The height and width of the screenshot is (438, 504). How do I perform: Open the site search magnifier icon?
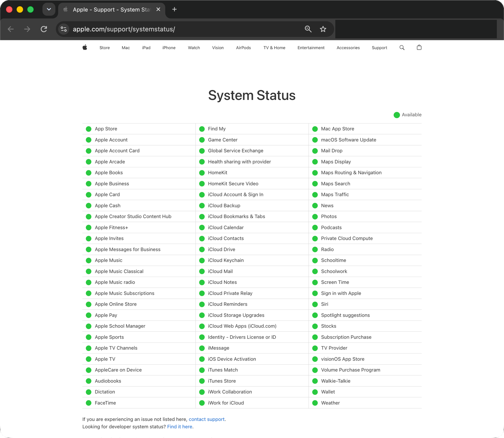point(402,48)
